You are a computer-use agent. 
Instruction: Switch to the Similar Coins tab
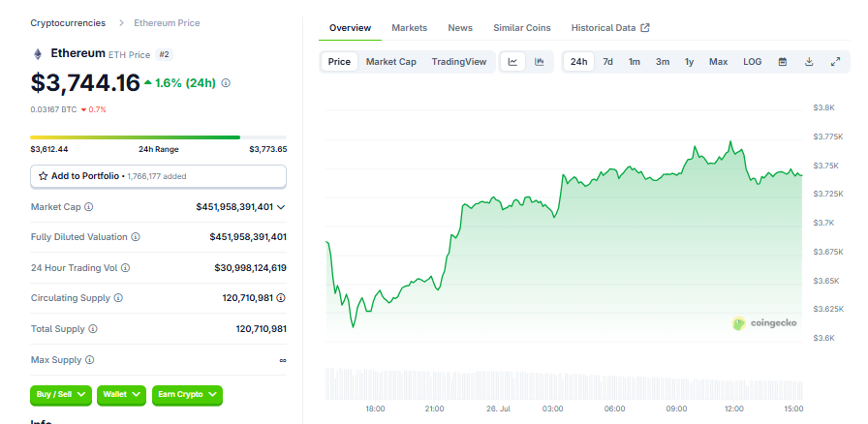pyautogui.click(x=522, y=28)
